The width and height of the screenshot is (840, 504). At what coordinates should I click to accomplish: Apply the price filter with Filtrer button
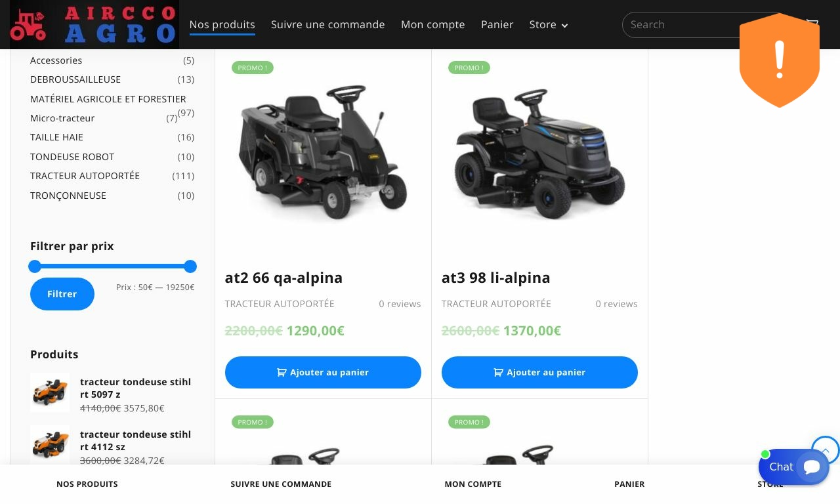coord(62,294)
